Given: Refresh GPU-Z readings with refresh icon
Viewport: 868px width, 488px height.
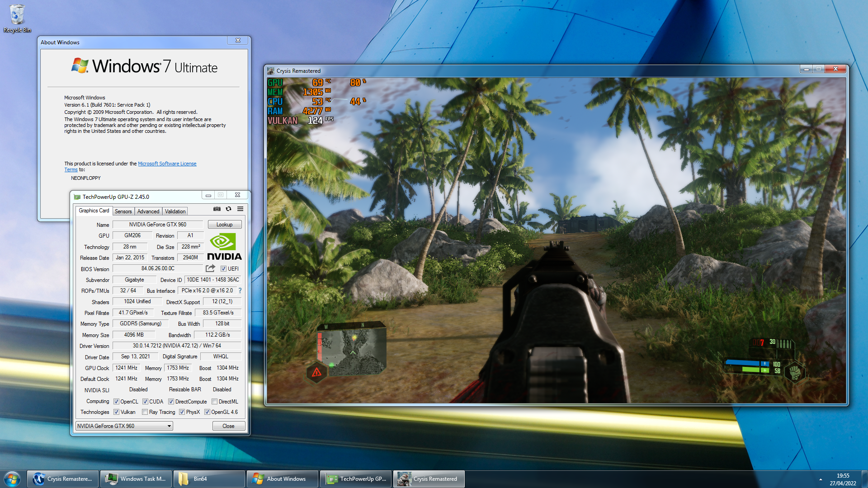Looking at the screenshot, I should pyautogui.click(x=229, y=209).
